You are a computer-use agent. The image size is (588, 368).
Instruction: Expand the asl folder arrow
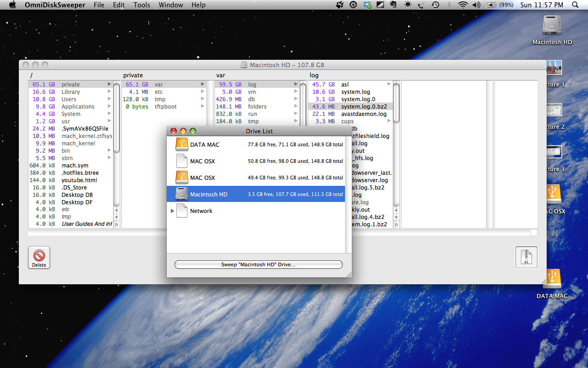point(389,84)
